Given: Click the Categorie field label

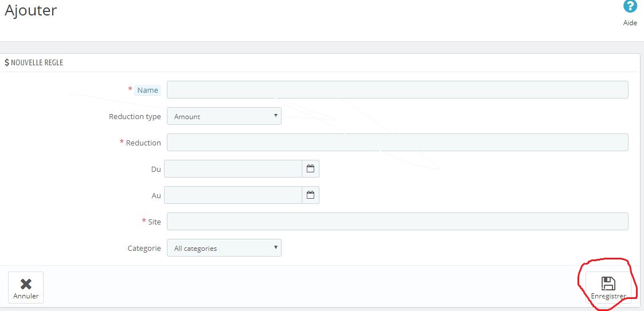Looking at the screenshot, I should coord(144,248).
